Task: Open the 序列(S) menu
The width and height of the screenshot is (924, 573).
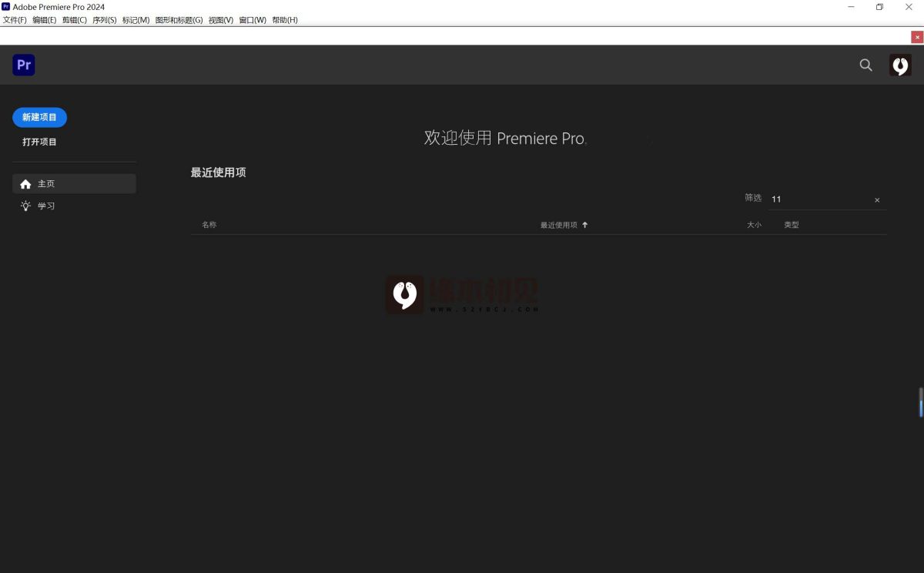Action: click(x=105, y=20)
